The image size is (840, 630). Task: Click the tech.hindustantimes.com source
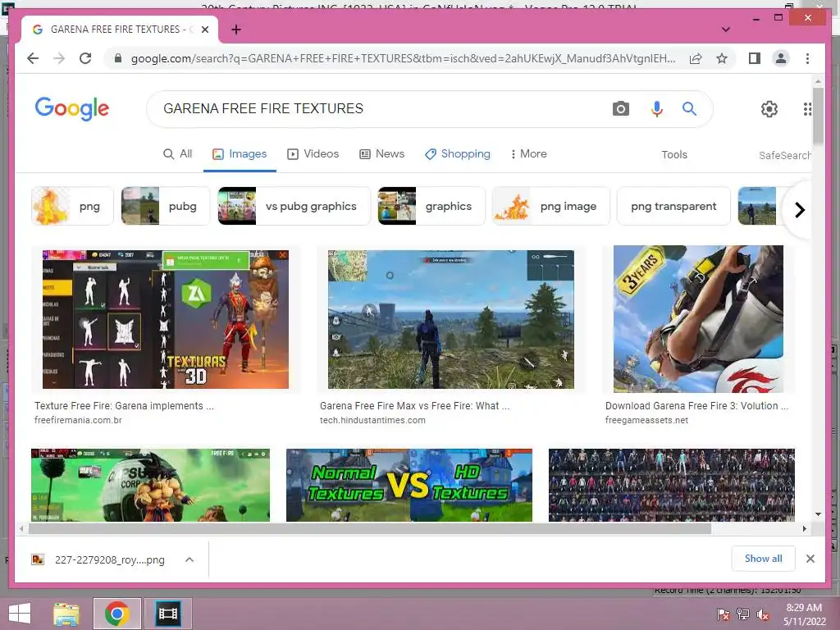pyautogui.click(x=373, y=421)
